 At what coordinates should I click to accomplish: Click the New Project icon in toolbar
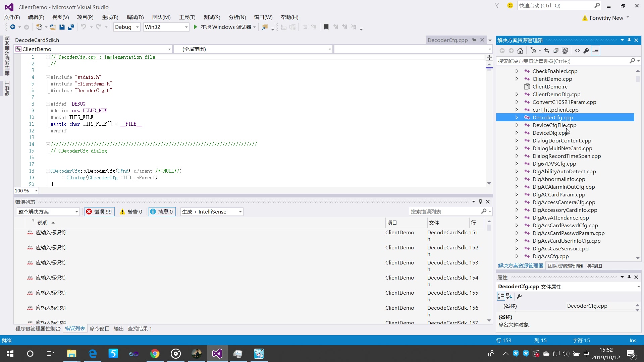[x=39, y=27]
